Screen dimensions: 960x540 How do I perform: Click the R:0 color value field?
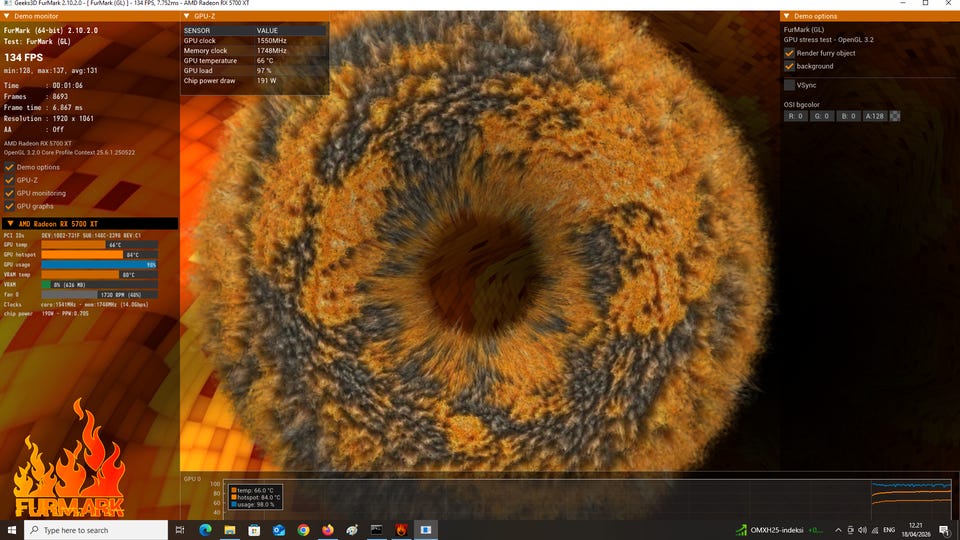(795, 116)
